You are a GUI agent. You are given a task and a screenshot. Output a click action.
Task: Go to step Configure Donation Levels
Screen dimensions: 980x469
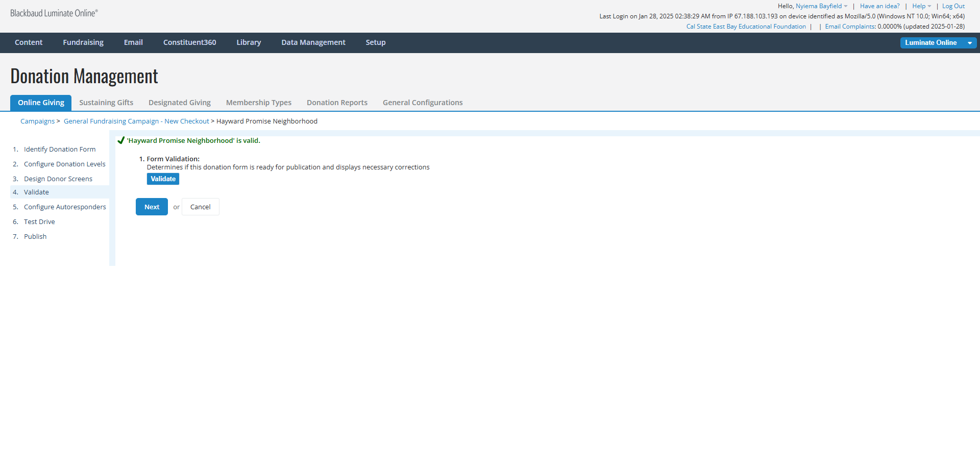pos(65,164)
